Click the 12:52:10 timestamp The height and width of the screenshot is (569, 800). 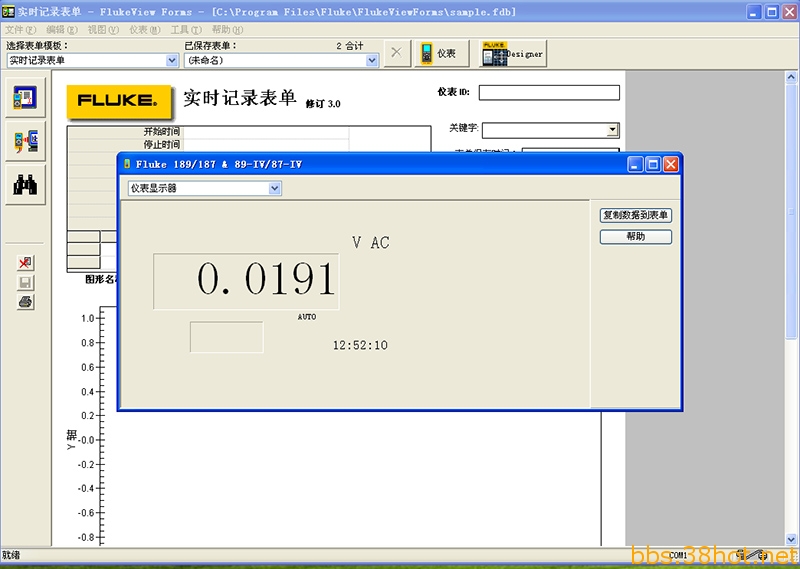coord(360,345)
